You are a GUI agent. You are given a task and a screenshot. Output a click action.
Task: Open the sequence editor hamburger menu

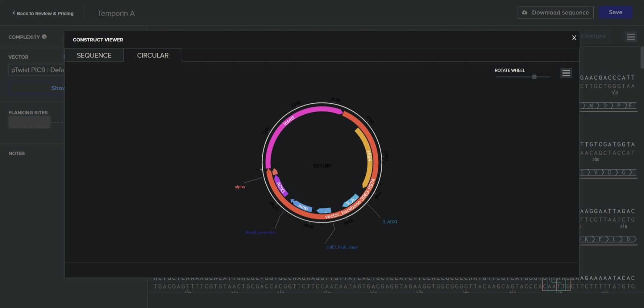pos(630,37)
